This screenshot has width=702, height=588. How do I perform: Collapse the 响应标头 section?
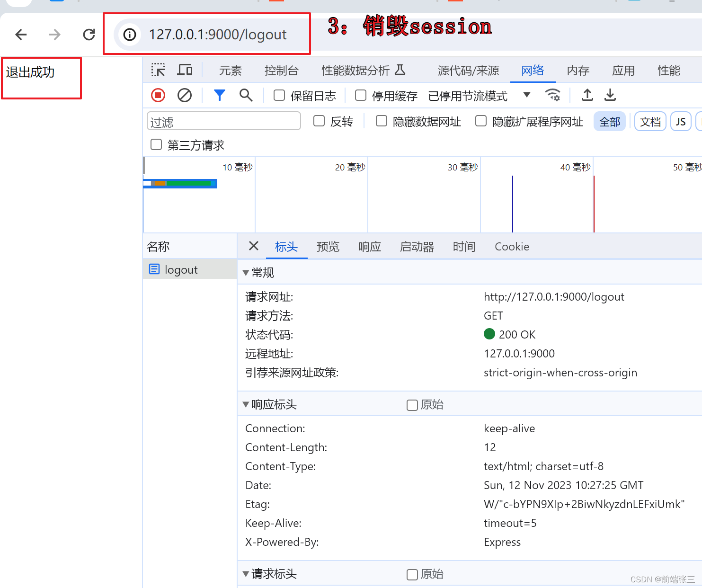click(x=246, y=404)
